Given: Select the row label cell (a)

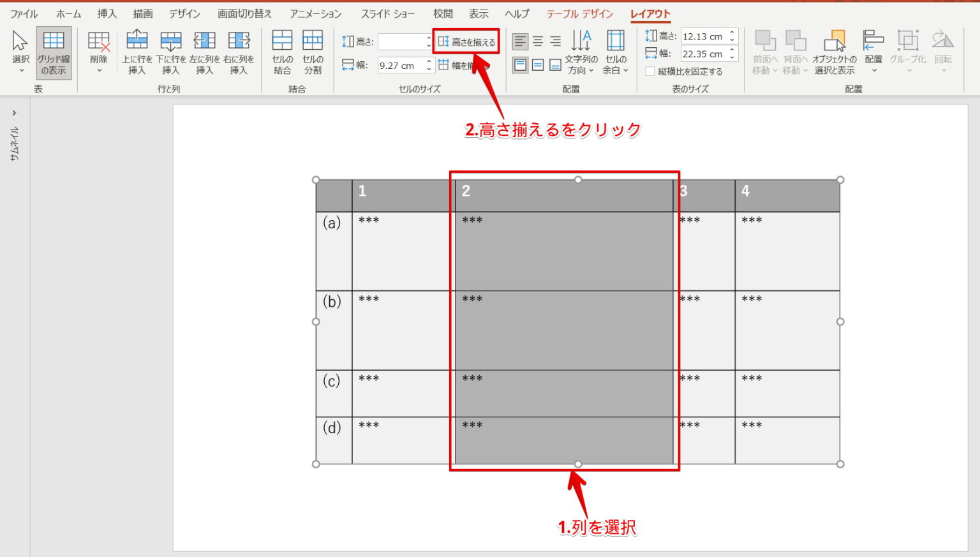Looking at the screenshot, I should 334,251.
